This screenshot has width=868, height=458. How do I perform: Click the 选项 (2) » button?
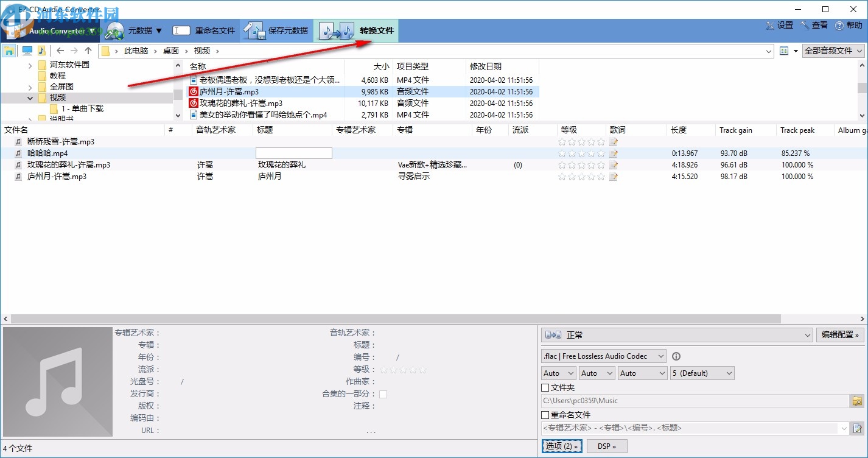click(561, 446)
